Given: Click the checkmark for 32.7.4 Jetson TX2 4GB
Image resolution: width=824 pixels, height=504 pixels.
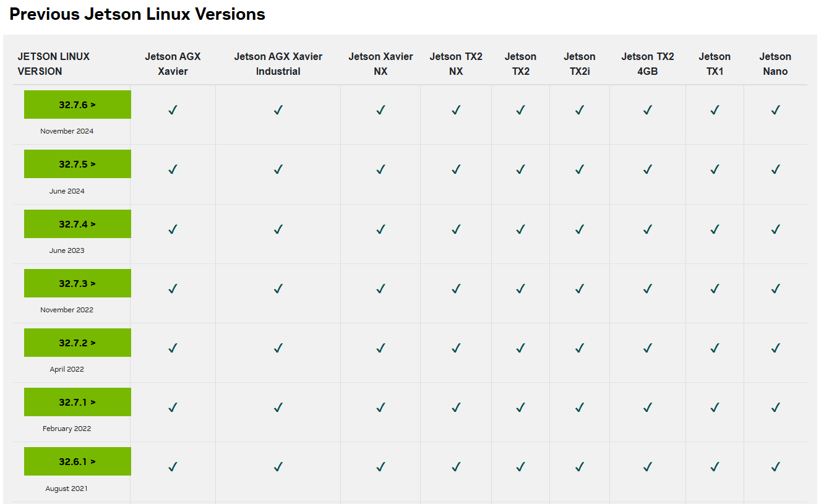Looking at the screenshot, I should click(x=648, y=229).
